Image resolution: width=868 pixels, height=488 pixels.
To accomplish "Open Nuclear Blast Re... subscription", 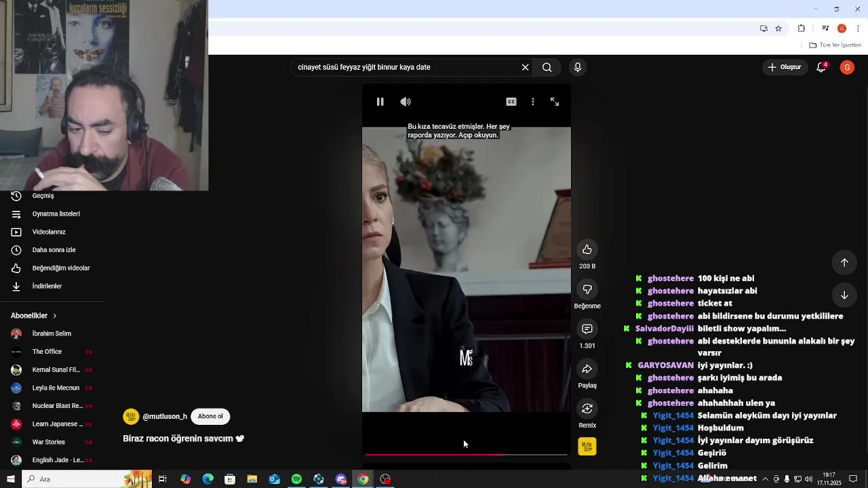I will (x=57, y=406).
